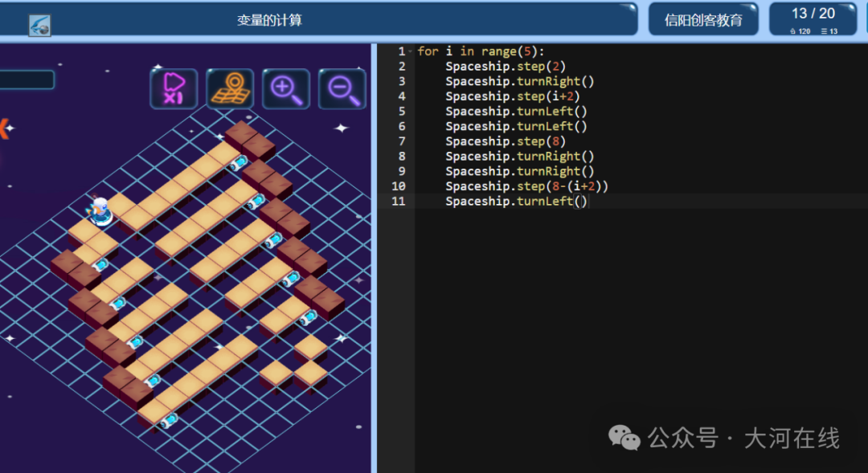Select the astronaut robot character on the board
Image resolution: width=868 pixels, height=473 pixels.
coord(99,211)
